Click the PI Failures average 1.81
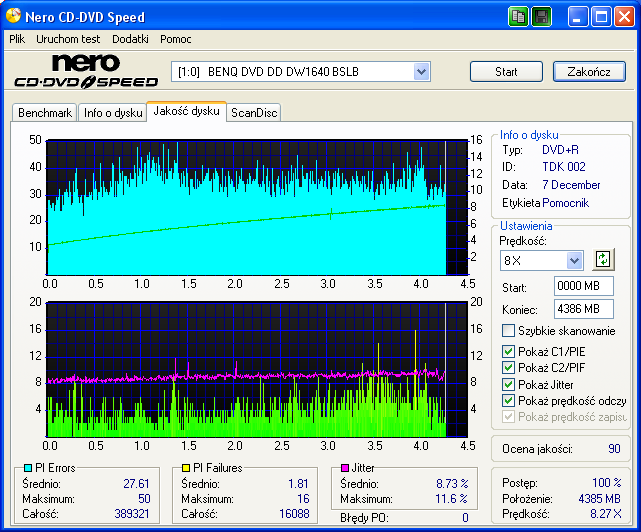Screen dimensions: 641x532 298,484
